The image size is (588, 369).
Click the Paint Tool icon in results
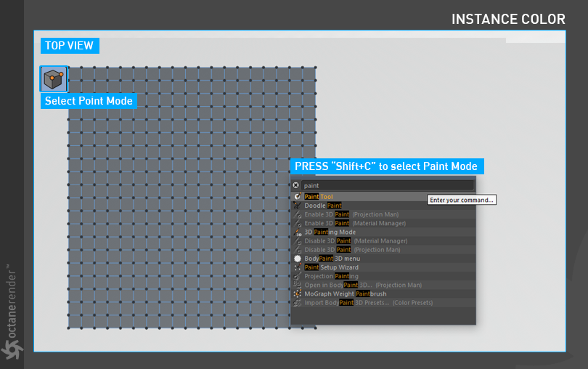tap(298, 197)
